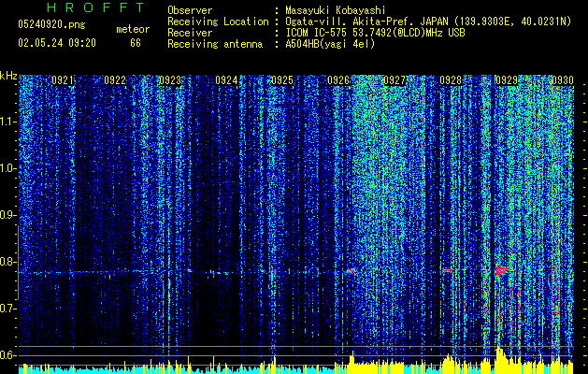The height and width of the screenshot is (374, 588).
Task: Click the date stamp 02.05.24 09:20
Action: tap(57, 43)
